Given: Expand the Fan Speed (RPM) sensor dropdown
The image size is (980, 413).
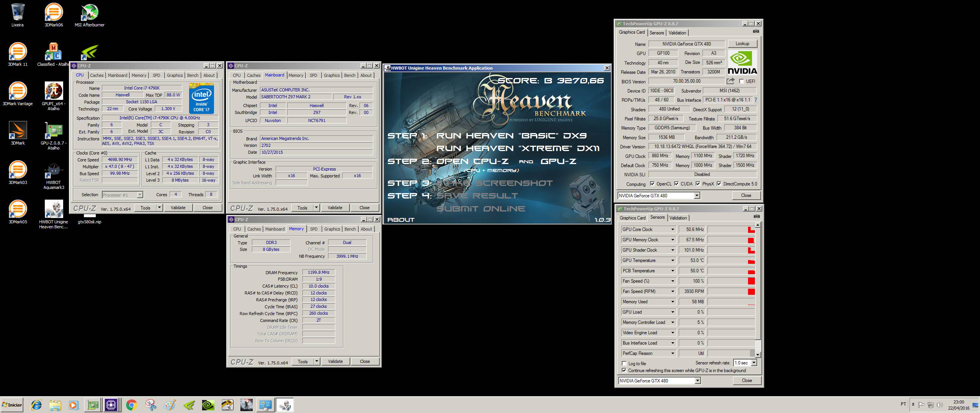Looking at the screenshot, I should [673, 291].
